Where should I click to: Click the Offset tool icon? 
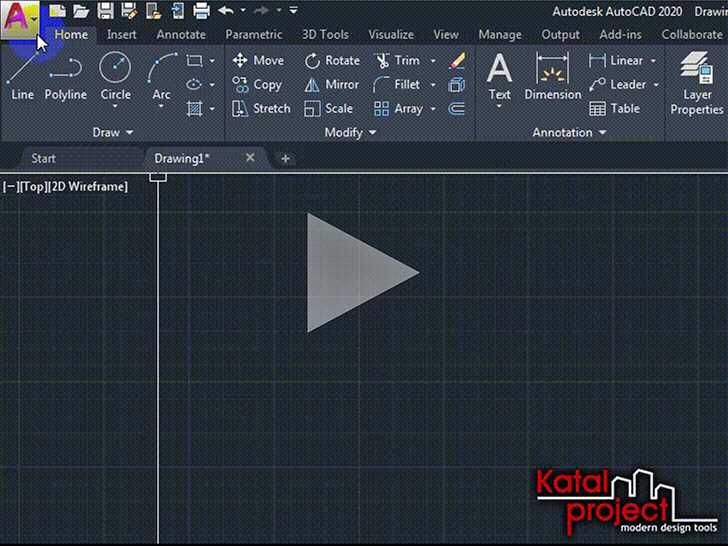457,109
